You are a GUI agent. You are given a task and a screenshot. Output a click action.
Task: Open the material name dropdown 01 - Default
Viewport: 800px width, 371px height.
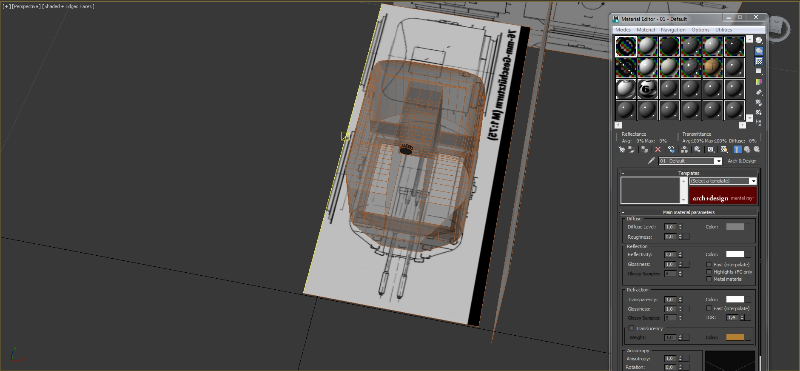[x=690, y=161]
